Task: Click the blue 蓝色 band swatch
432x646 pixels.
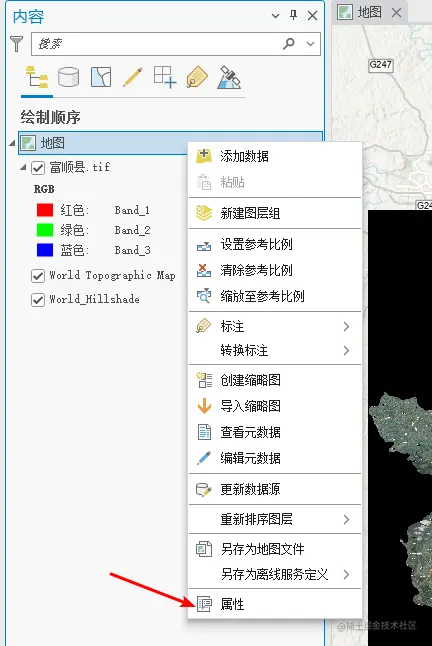Action: tap(45, 250)
